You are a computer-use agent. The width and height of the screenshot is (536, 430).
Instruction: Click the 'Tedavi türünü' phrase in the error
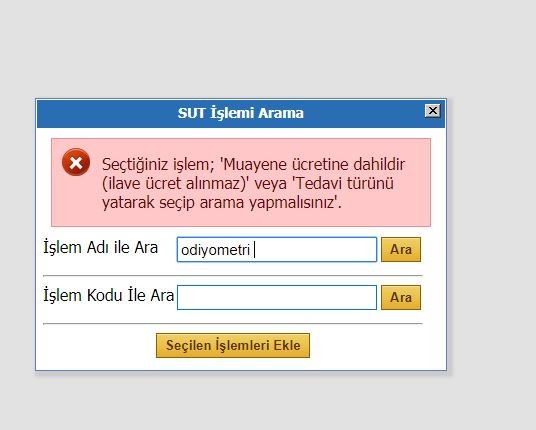point(344,183)
